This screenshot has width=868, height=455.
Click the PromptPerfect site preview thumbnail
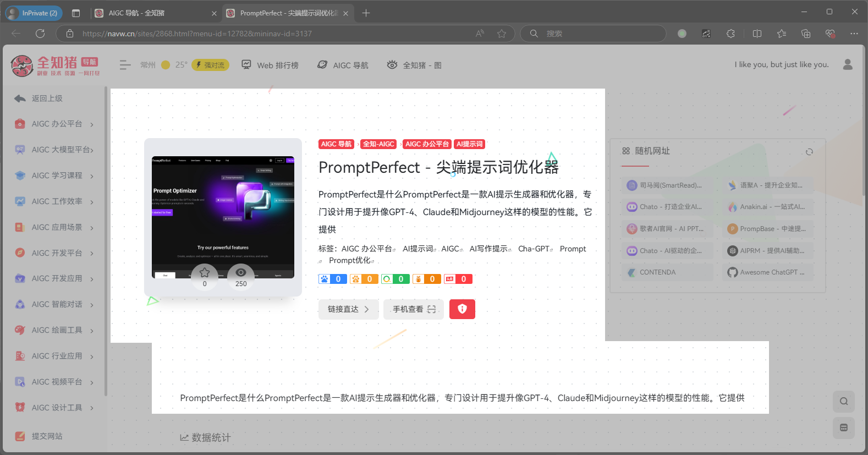223,217
